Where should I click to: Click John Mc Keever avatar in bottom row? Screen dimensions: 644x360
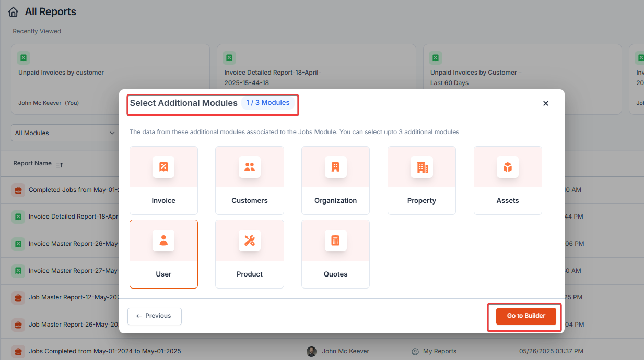311,351
